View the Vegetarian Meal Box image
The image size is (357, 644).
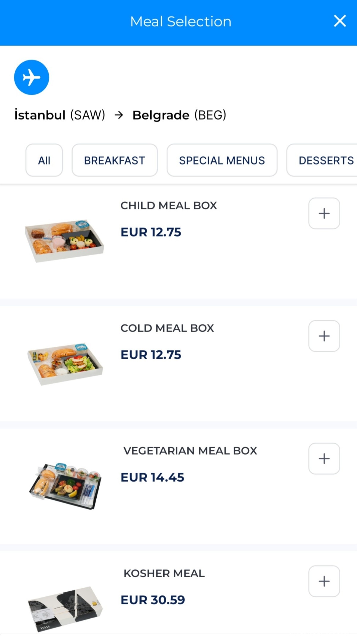[x=65, y=486]
